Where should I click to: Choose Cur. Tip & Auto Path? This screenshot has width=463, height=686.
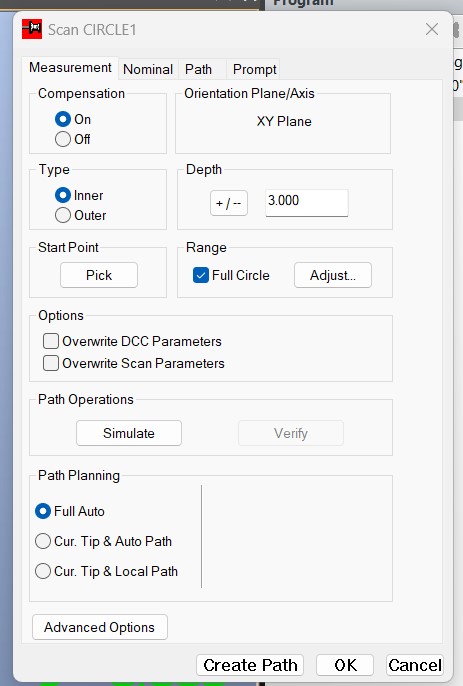pyautogui.click(x=43, y=541)
